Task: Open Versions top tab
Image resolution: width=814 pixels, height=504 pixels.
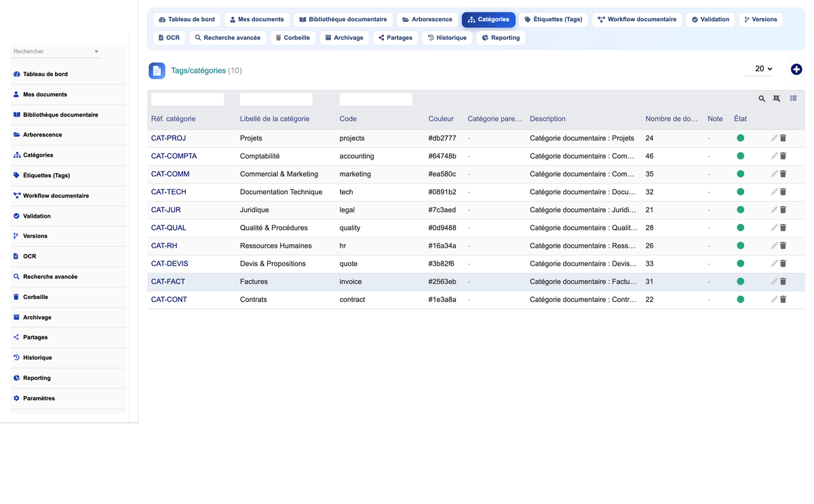Action: pos(760,20)
